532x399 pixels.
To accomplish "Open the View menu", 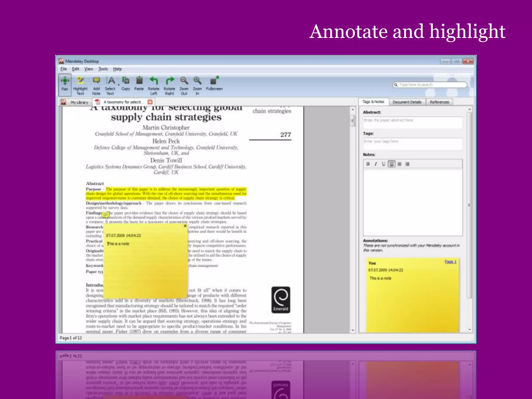I will click(89, 69).
